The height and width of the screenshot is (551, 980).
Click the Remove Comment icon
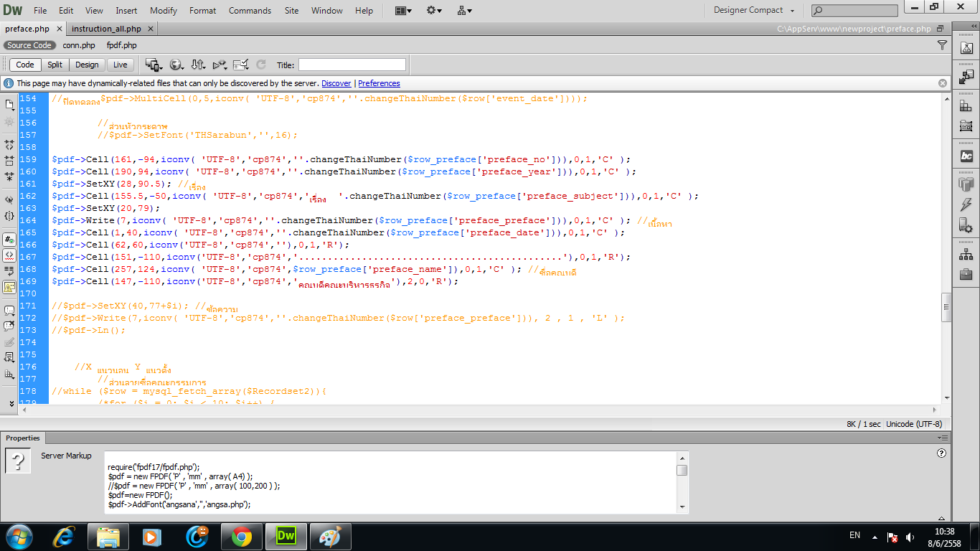[9, 326]
